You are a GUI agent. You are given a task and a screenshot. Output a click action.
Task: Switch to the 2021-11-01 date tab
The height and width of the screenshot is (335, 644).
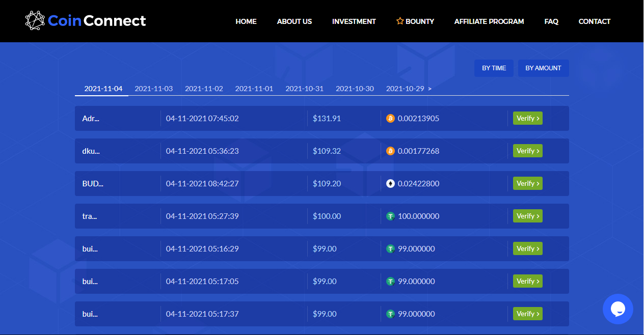pyautogui.click(x=254, y=88)
